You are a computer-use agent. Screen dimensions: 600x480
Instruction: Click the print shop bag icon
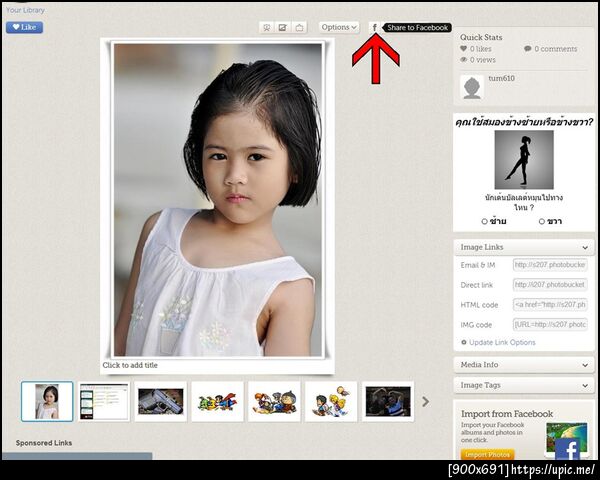coord(299,27)
